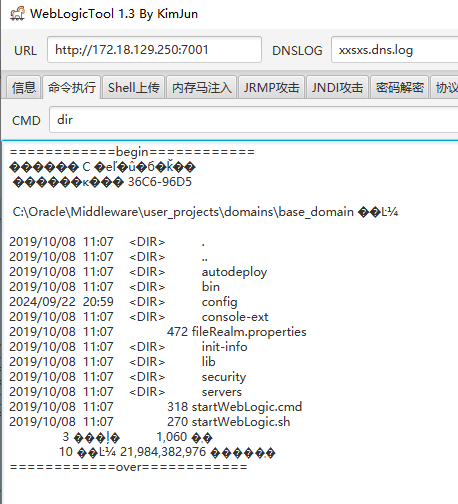Open the 信息 tab
Image resolution: width=458 pixels, height=504 pixels.
click(24, 88)
